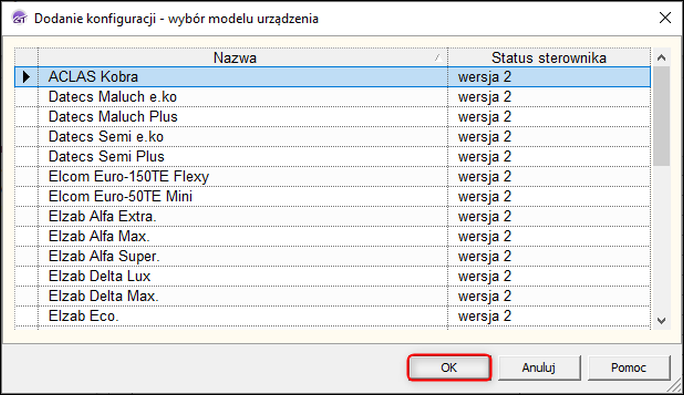Image resolution: width=684 pixels, height=395 pixels.
Task: Pick the Elcom Euro-50TE Mini entry
Action: (332, 196)
